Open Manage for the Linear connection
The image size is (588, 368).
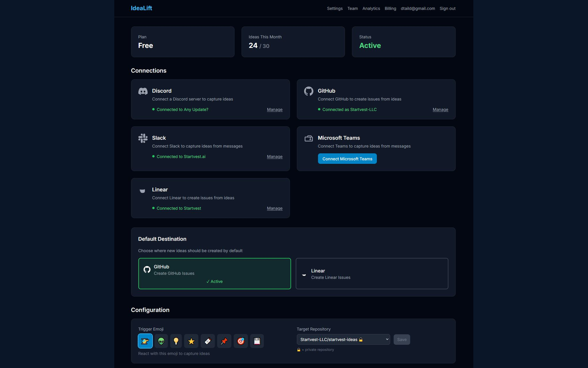274,208
